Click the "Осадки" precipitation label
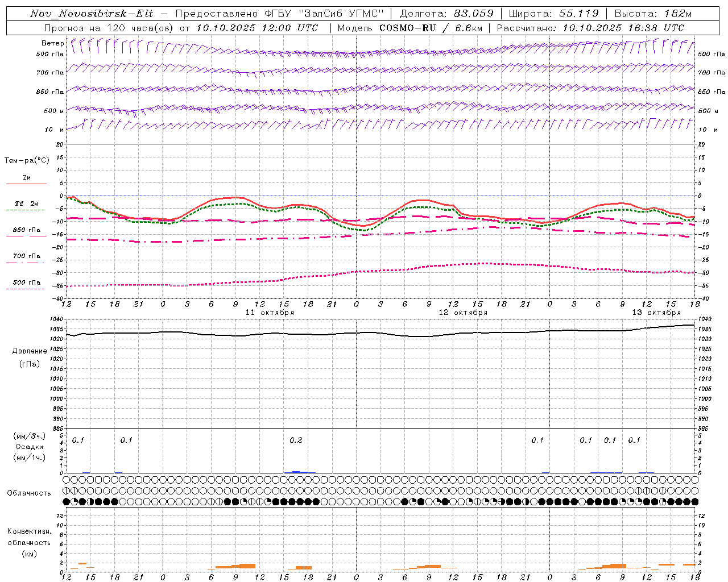 click(x=30, y=447)
